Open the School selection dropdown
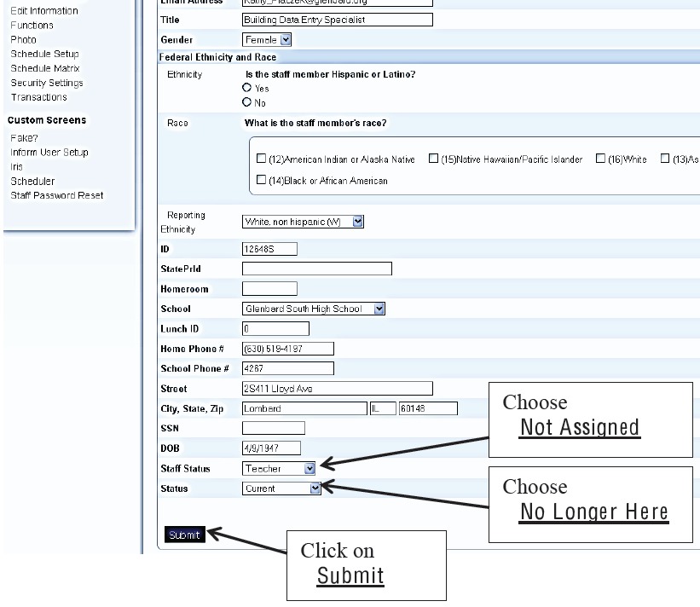700x607 pixels. (379, 309)
